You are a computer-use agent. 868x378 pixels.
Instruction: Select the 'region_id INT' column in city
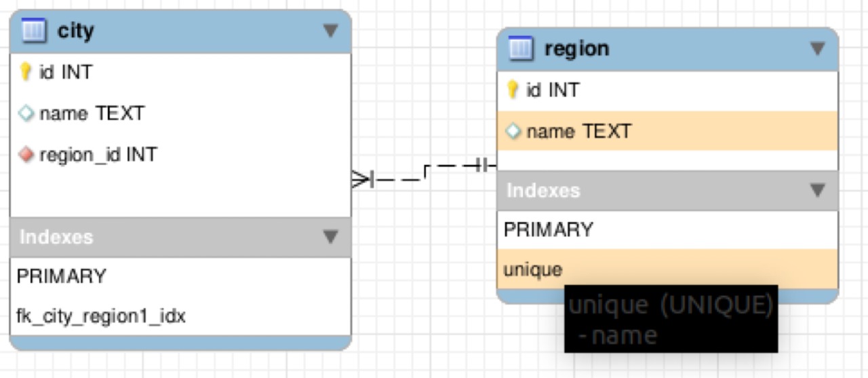[180, 155]
